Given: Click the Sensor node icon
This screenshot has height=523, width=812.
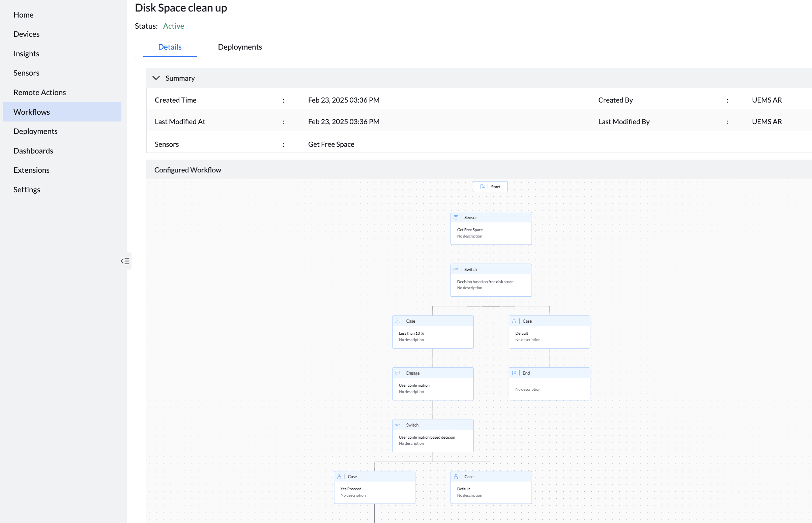Looking at the screenshot, I should tap(456, 217).
